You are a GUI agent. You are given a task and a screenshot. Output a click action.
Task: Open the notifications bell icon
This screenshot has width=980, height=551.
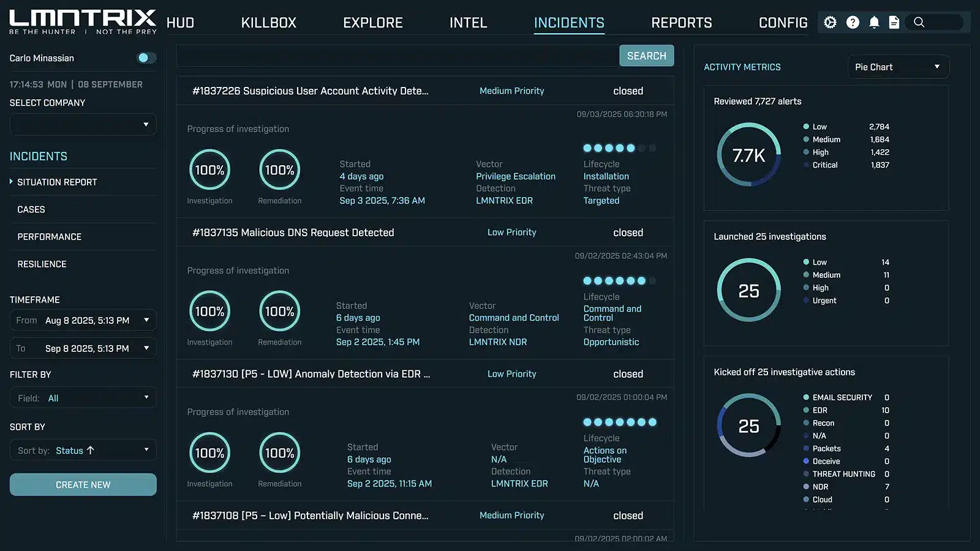point(874,23)
